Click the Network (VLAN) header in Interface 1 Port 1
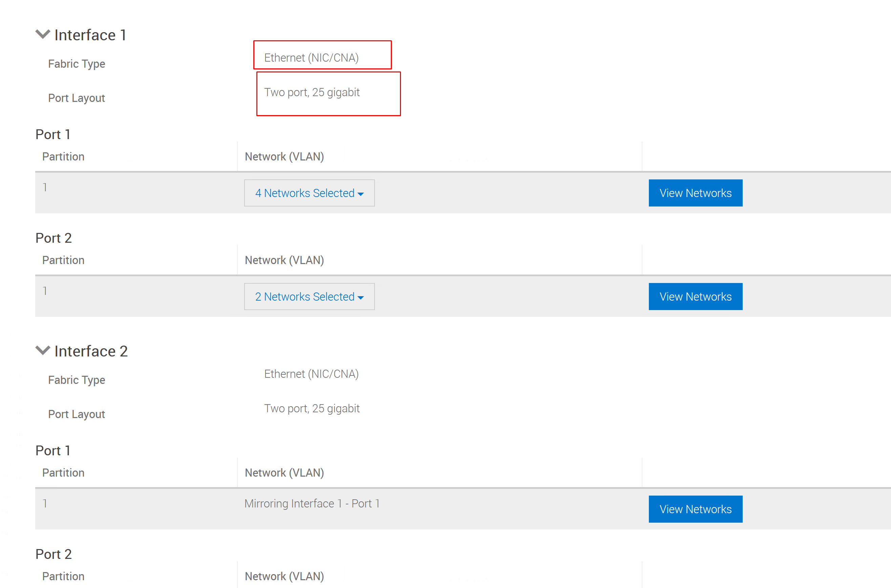This screenshot has height=588, width=891. (x=284, y=157)
